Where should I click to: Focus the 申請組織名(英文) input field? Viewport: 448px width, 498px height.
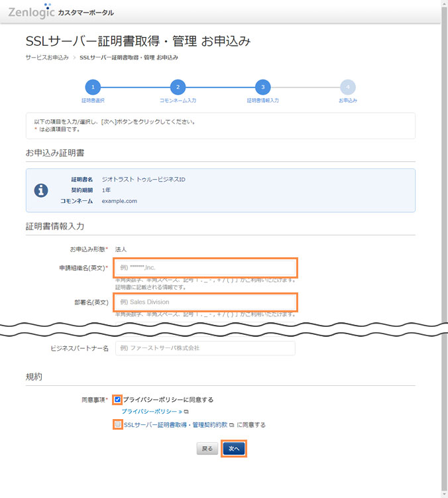pyautogui.click(x=205, y=267)
